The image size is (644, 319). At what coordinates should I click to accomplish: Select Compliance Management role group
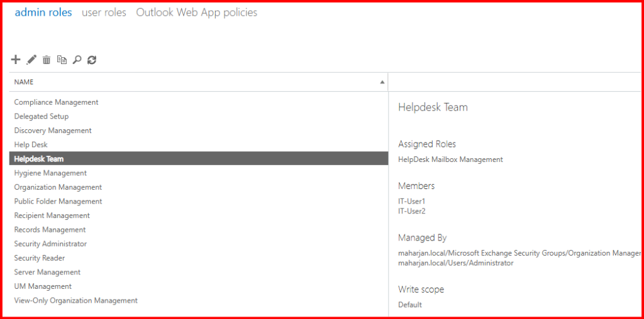(x=57, y=102)
